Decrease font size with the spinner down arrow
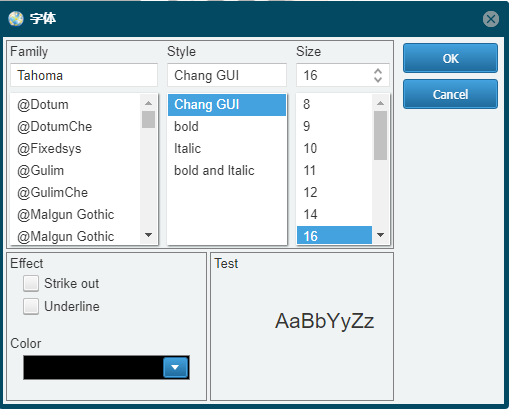This screenshot has width=509, height=409. click(378, 79)
